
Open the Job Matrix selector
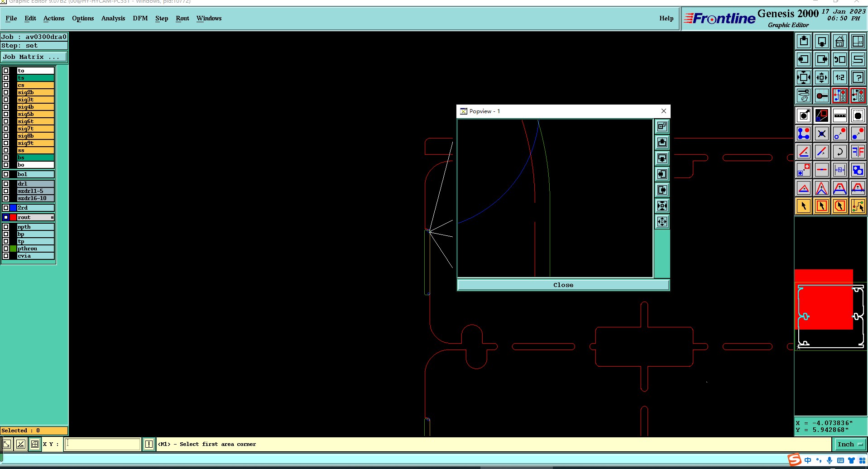(34, 57)
